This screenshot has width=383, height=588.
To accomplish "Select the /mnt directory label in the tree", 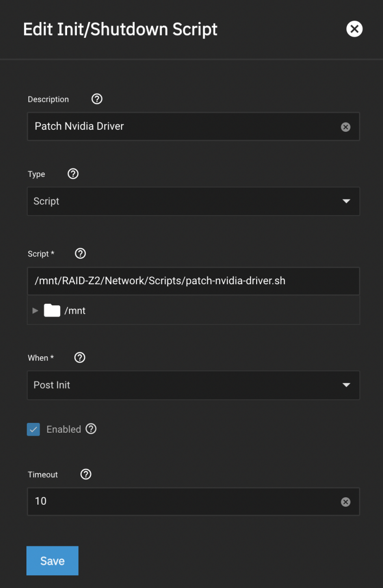I will [75, 311].
